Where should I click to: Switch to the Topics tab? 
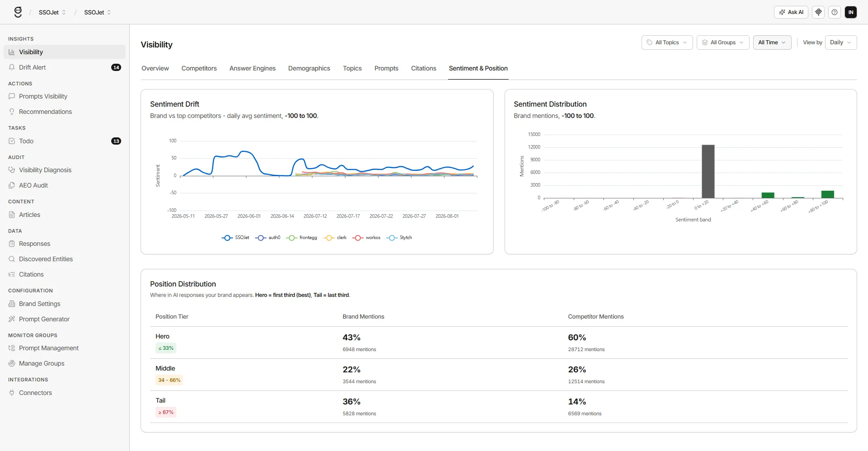point(352,68)
